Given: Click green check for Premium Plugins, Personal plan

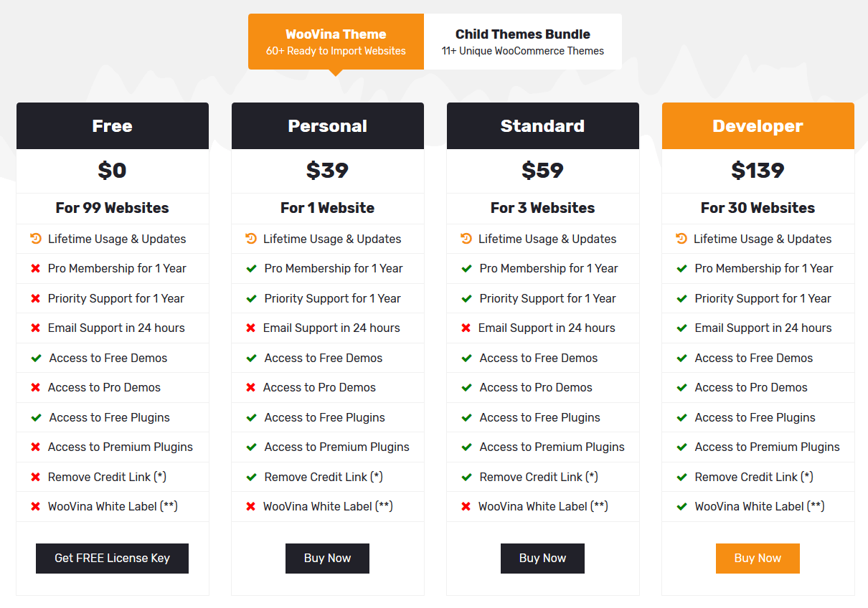Looking at the screenshot, I should [251, 447].
